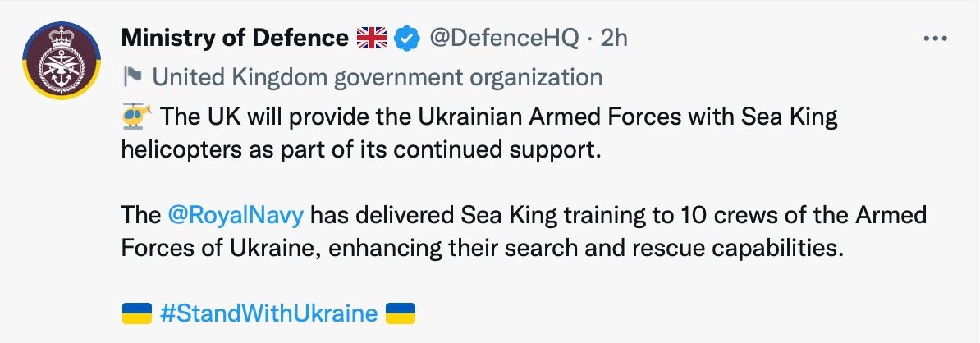The height and width of the screenshot is (343, 980).
Task: Click the United Kingdom government organization label
Action: (x=378, y=77)
